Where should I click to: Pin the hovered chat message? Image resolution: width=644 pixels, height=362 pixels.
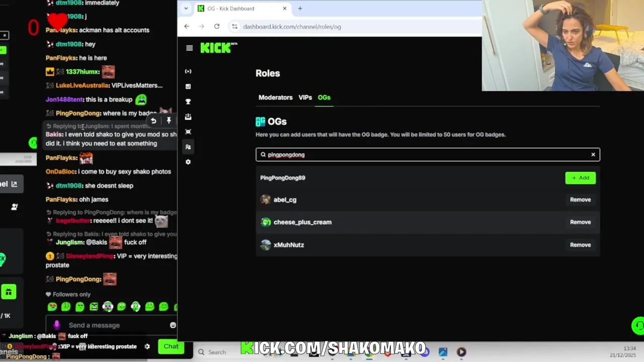[169, 121]
